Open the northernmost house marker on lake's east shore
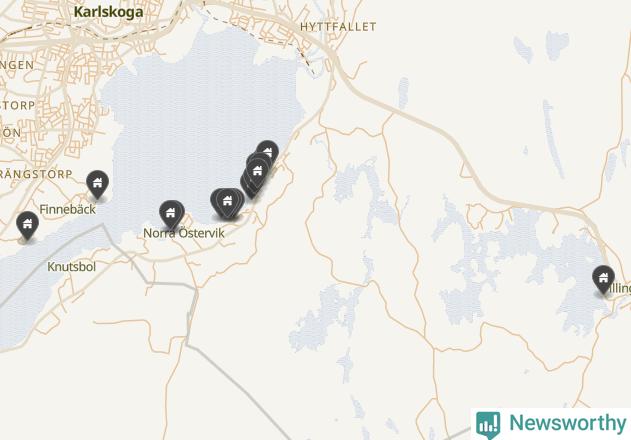Image resolution: width=631 pixels, height=440 pixels. tap(269, 150)
